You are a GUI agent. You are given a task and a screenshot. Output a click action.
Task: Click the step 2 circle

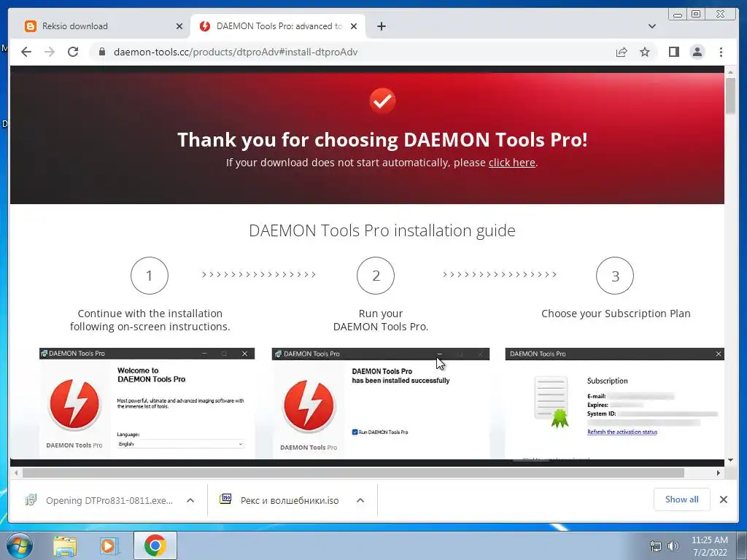pos(376,275)
